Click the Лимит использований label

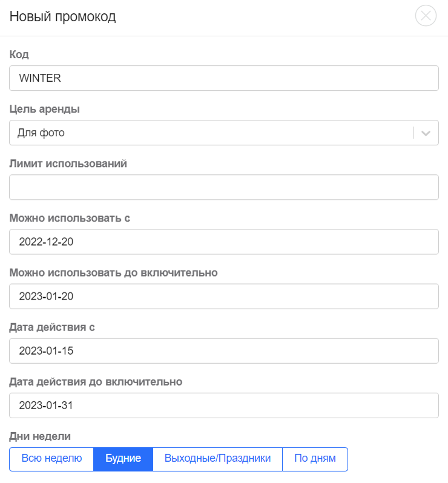click(x=68, y=163)
